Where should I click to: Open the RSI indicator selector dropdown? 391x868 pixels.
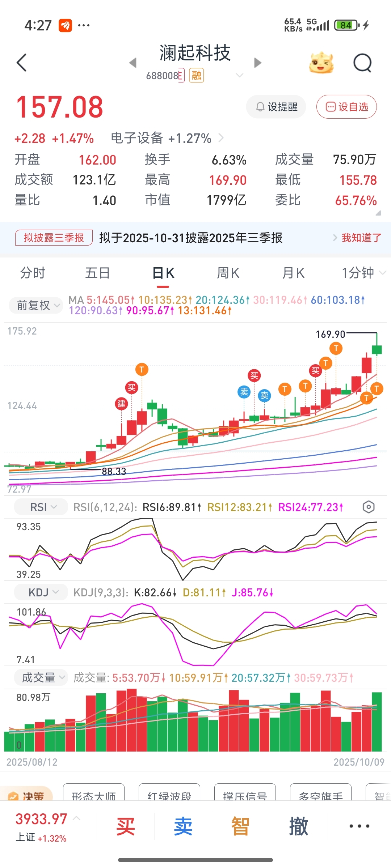click(41, 507)
